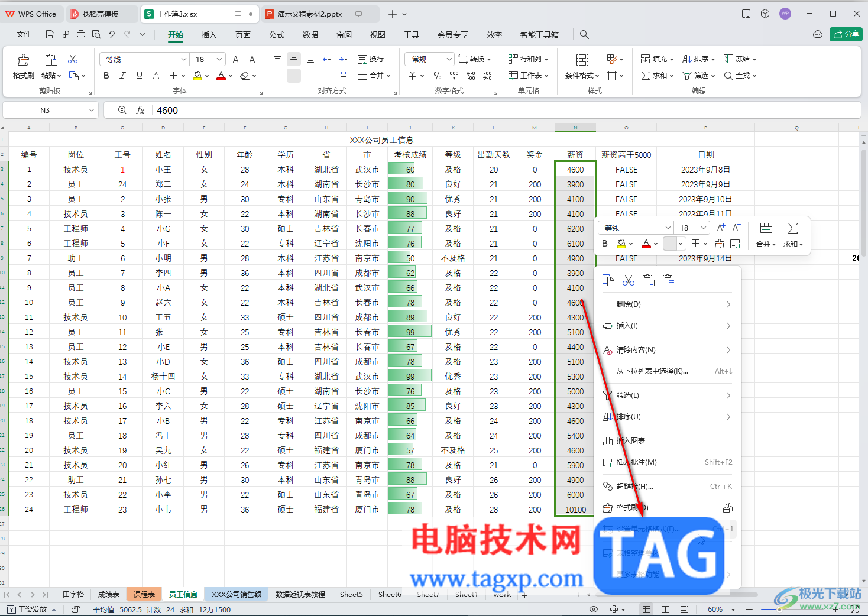Image resolution: width=868 pixels, height=616 pixels.
Task: Add a new sheet with plus icon
Action: tap(524, 595)
